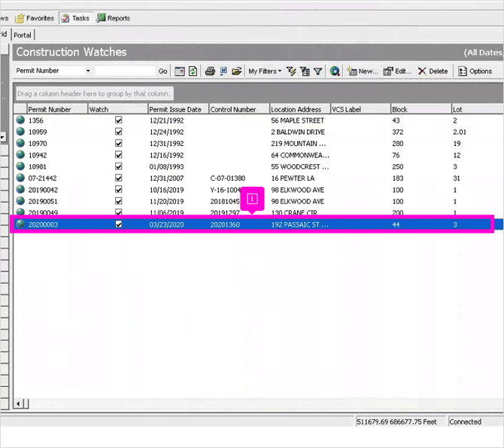Disable Watch for permit 10981

coord(119,166)
